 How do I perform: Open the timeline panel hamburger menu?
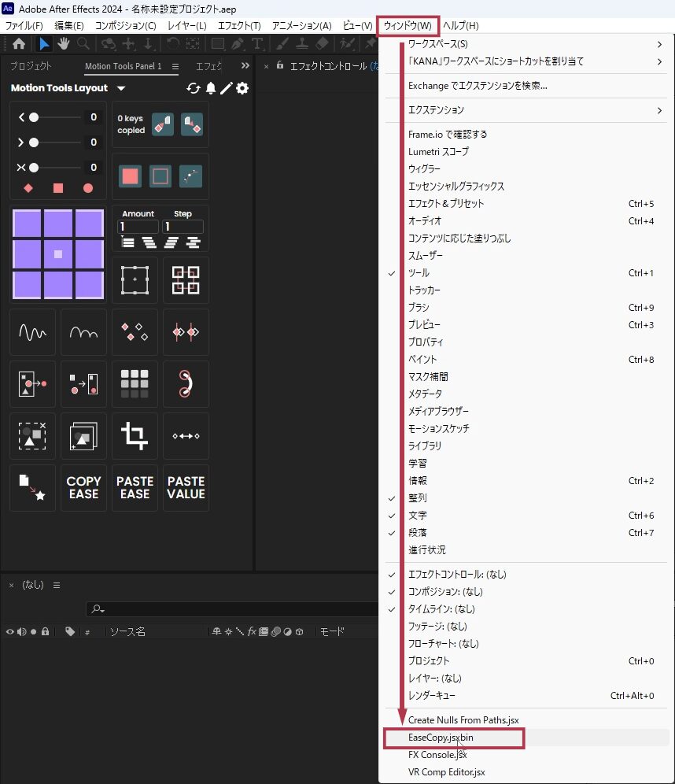57,585
